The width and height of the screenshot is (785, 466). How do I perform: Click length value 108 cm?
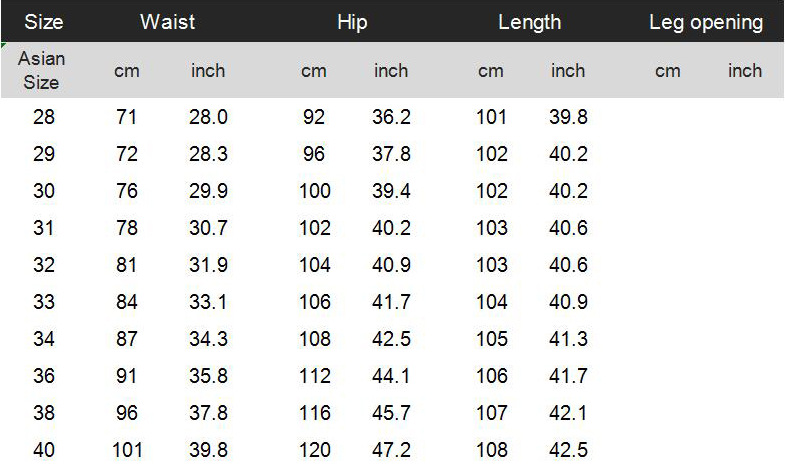pos(491,450)
